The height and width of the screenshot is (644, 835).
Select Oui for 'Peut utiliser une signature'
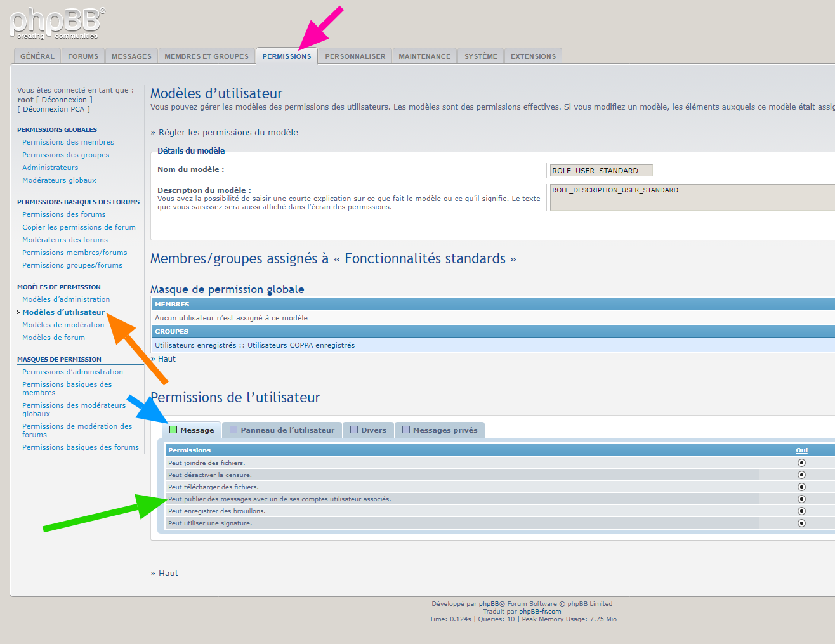[x=801, y=523]
